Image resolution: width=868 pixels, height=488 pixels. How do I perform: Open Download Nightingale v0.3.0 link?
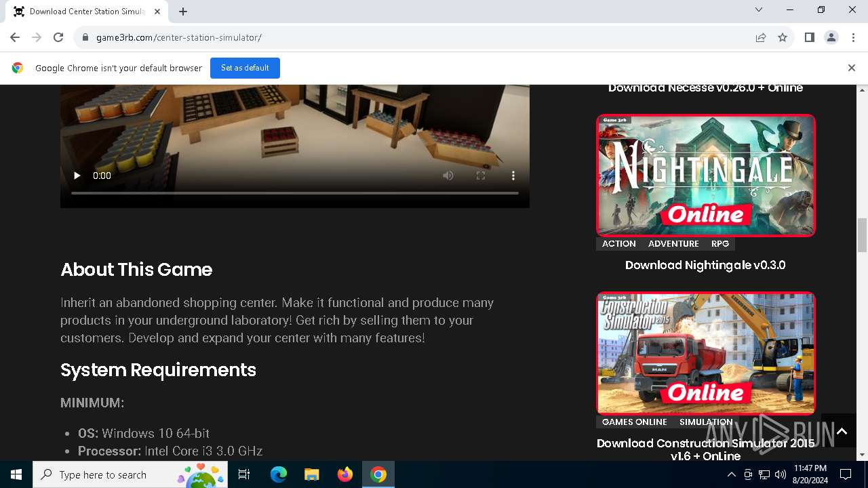[705, 265]
